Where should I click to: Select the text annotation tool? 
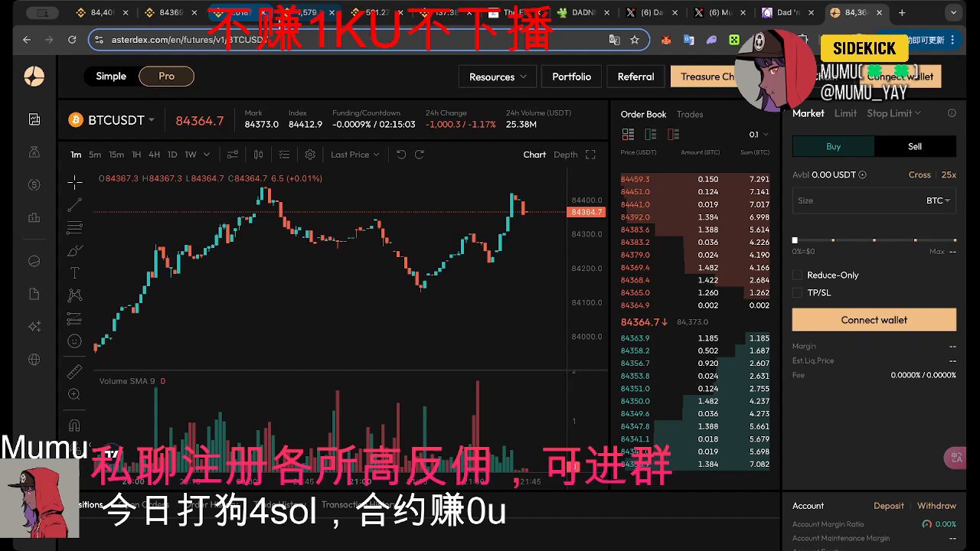(74, 272)
